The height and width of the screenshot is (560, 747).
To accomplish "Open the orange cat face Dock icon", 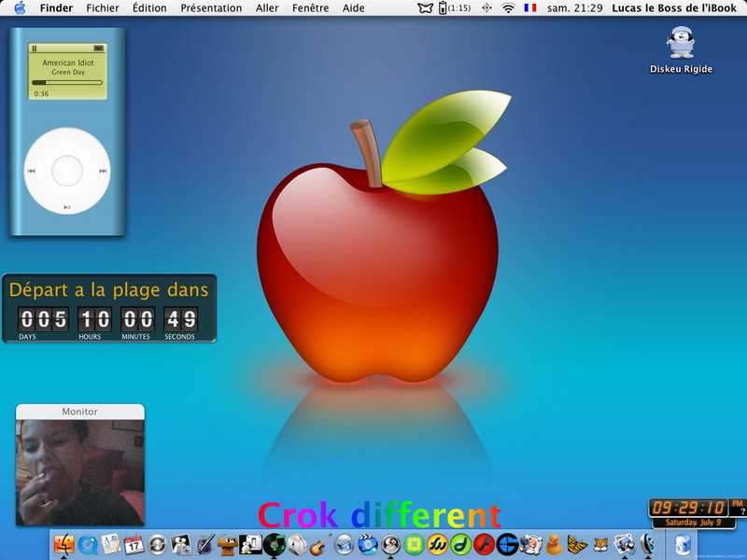I will point(600,544).
